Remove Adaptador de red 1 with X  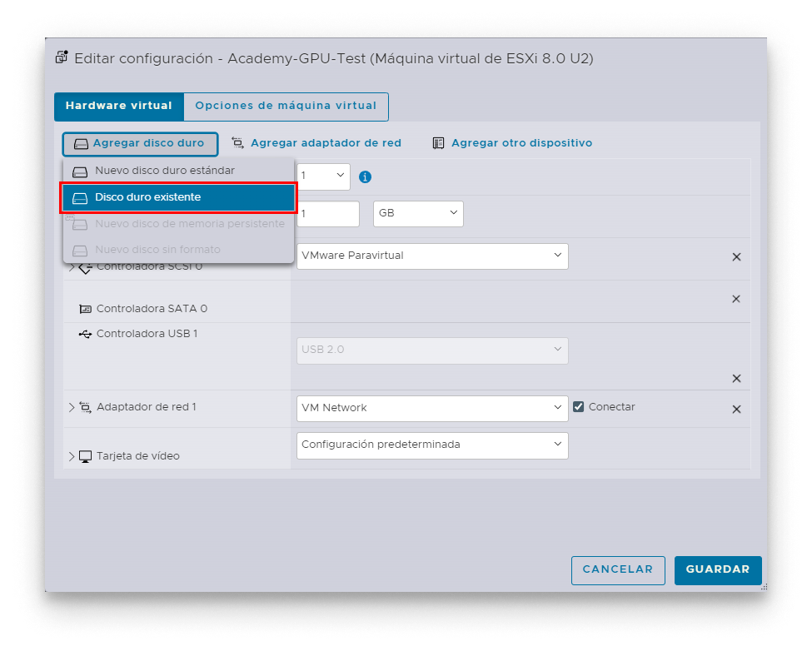coord(736,410)
